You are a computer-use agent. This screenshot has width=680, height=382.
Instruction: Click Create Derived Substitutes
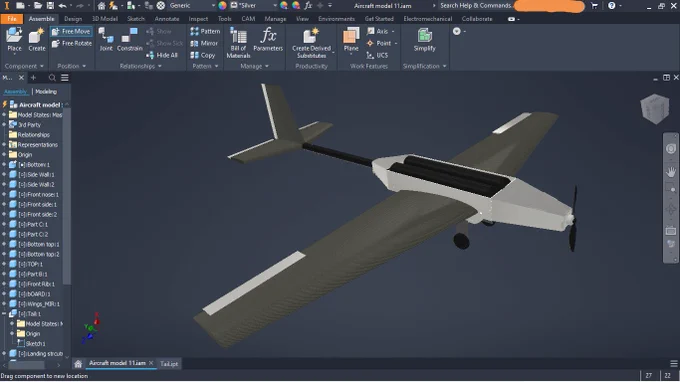(311, 42)
